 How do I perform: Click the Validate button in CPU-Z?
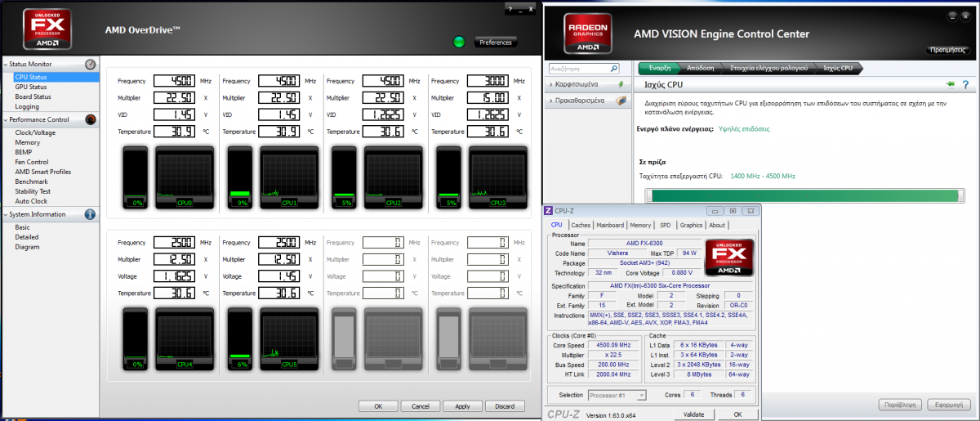(x=693, y=414)
